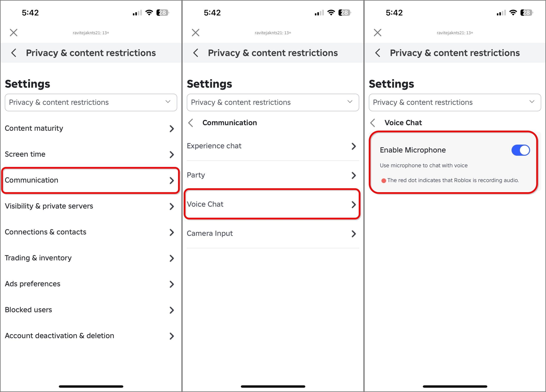Select the Party communication option
The image size is (546, 392).
point(272,175)
